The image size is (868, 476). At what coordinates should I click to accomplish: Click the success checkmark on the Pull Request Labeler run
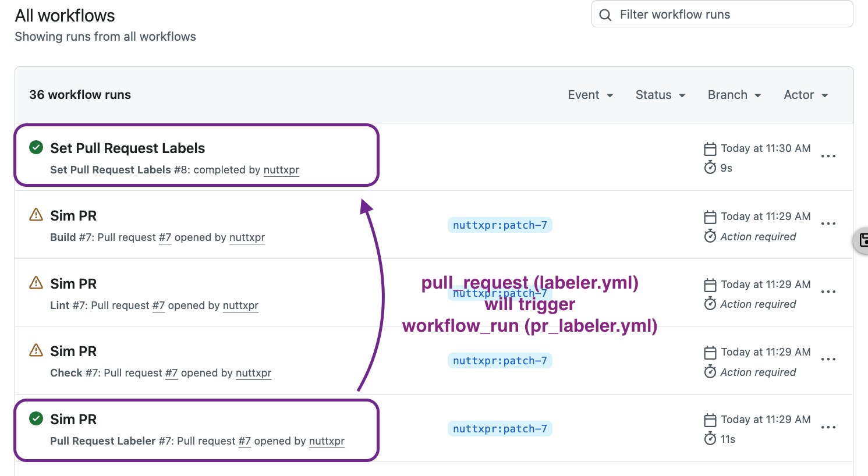pyautogui.click(x=36, y=418)
